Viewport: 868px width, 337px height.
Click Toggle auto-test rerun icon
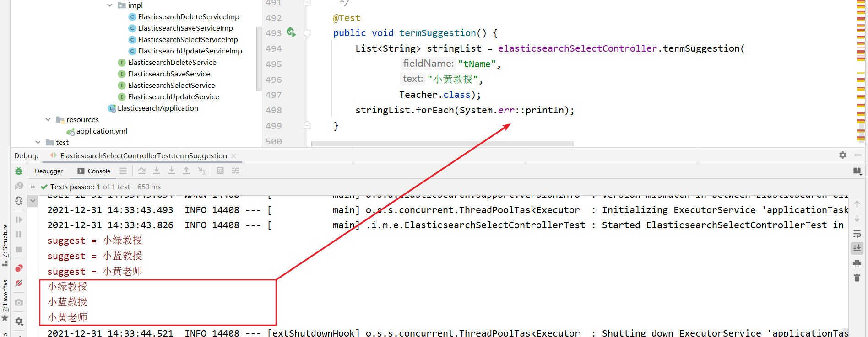19,201
